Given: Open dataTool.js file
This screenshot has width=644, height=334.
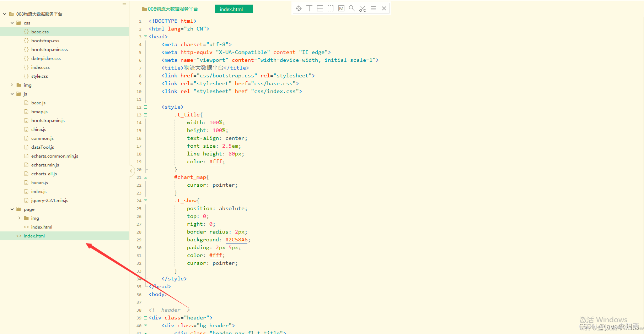Looking at the screenshot, I should [x=43, y=147].
